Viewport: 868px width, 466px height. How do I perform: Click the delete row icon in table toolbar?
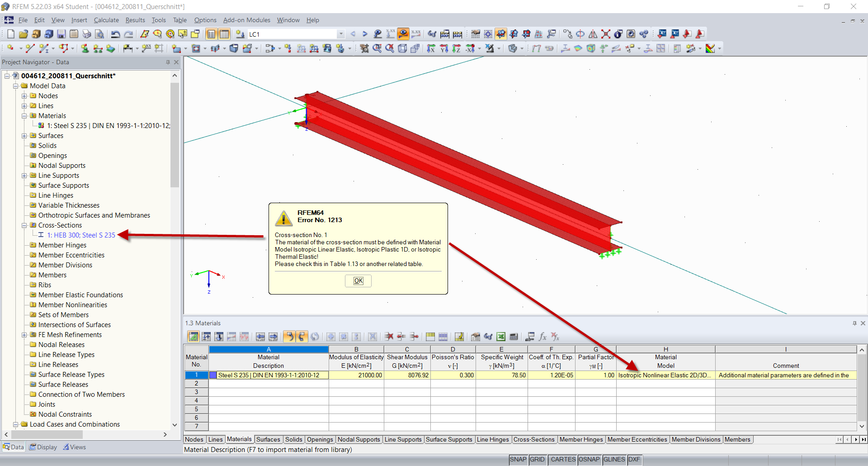pyautogui.click(x=389, y=337)
